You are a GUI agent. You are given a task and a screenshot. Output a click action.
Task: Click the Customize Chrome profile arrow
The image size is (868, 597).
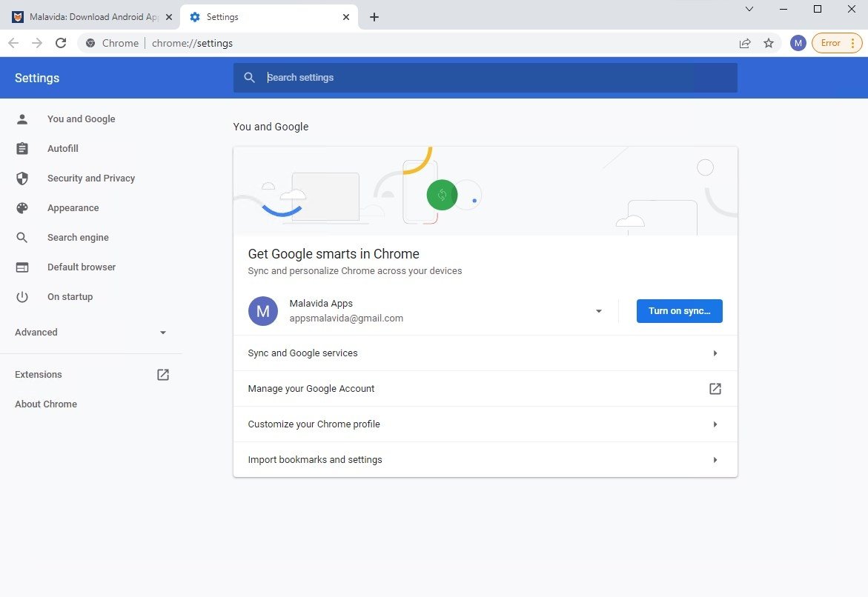point(715,424)
